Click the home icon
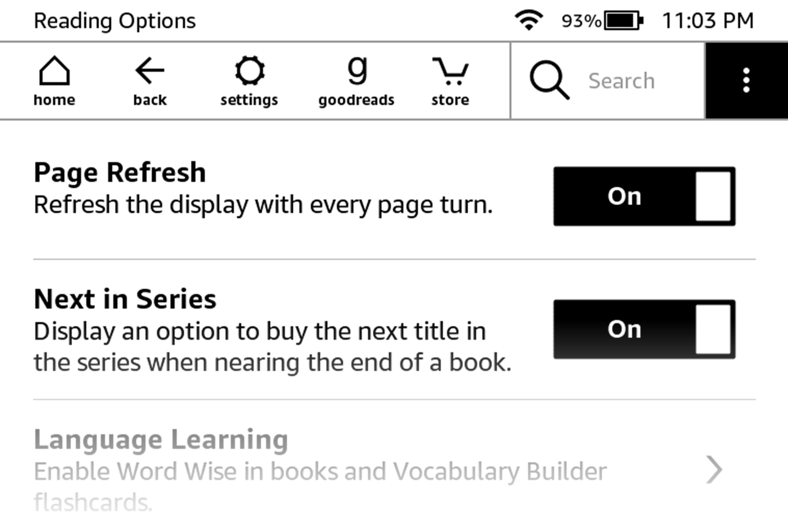Viewport: 788px width, 532px height. coord(53,79)
